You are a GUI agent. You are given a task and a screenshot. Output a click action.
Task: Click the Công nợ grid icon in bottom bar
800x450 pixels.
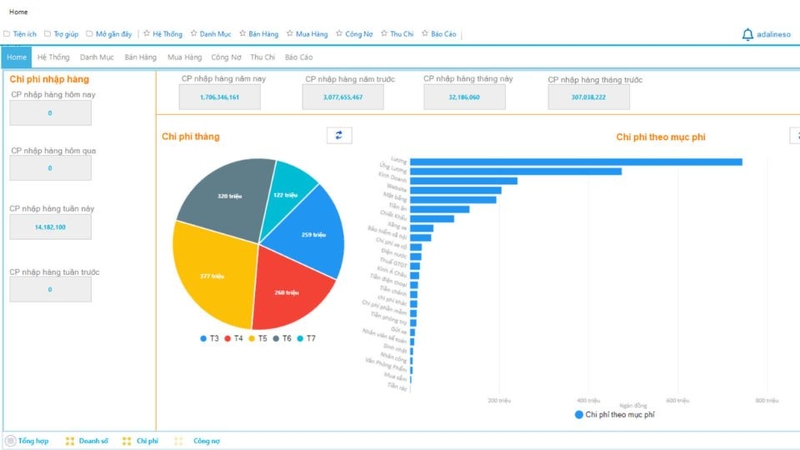point(179,441)
